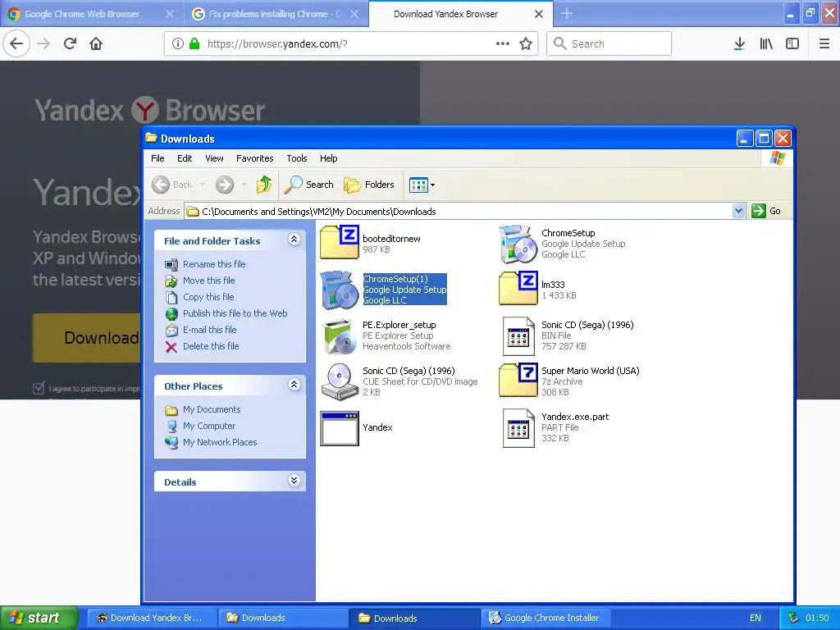Go back in Firefox browser

16,43
